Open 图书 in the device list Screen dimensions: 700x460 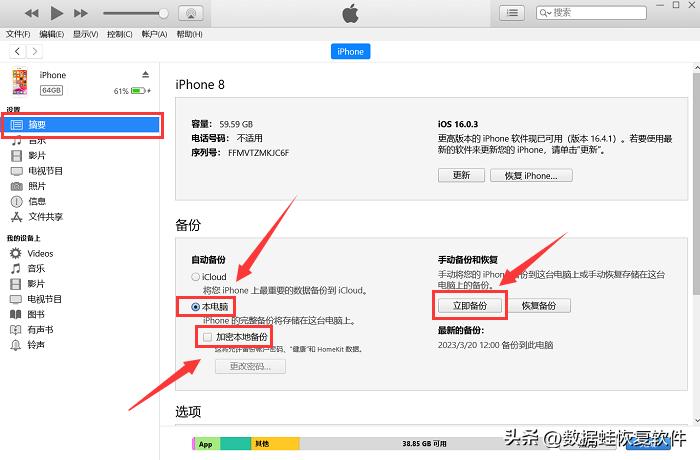coord(36,314)
